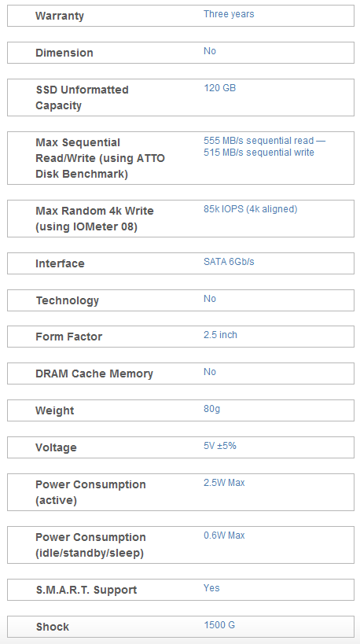Click the '0.6W Max' idle power value
The width and height of the screenshot is (360, 644).
(224, 535)
